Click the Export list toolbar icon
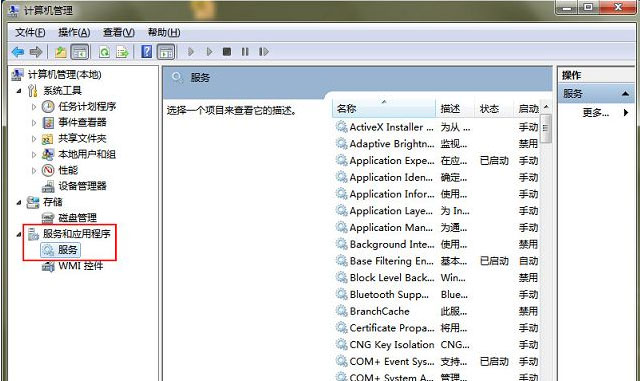This screenshot has height=381, width=640. click(122, 52)
